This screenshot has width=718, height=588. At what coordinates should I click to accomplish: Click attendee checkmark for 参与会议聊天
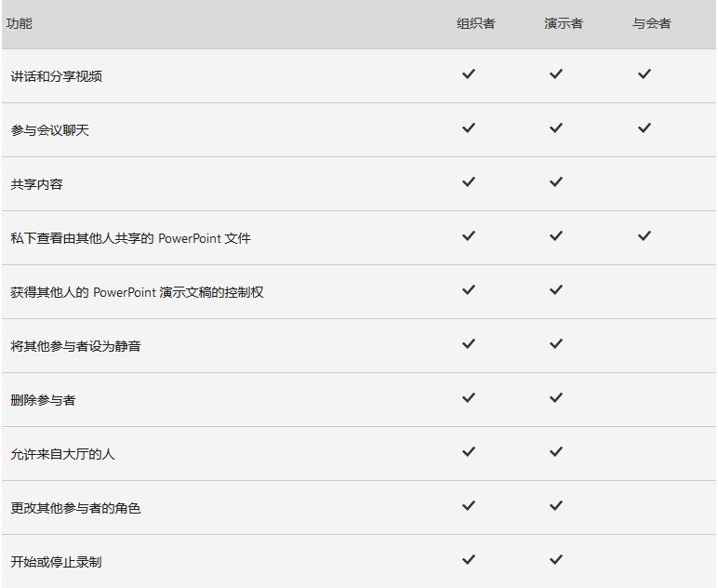(x=645, y=127)
